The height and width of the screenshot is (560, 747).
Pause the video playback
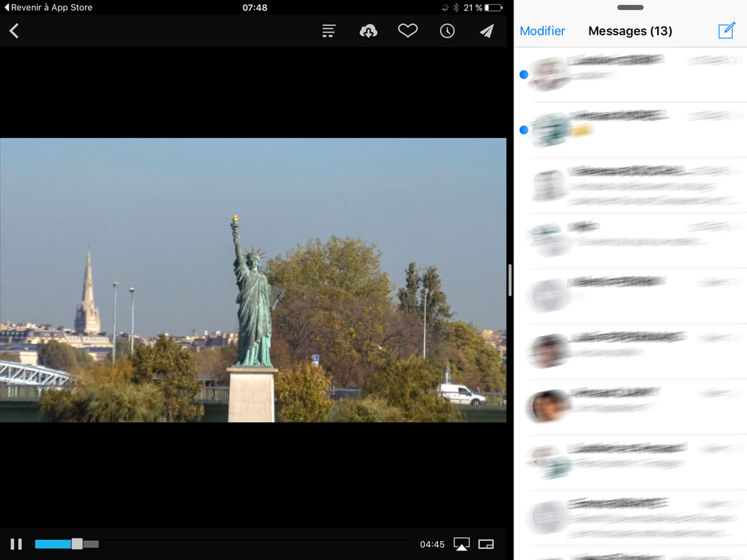[x=16, y=544]
